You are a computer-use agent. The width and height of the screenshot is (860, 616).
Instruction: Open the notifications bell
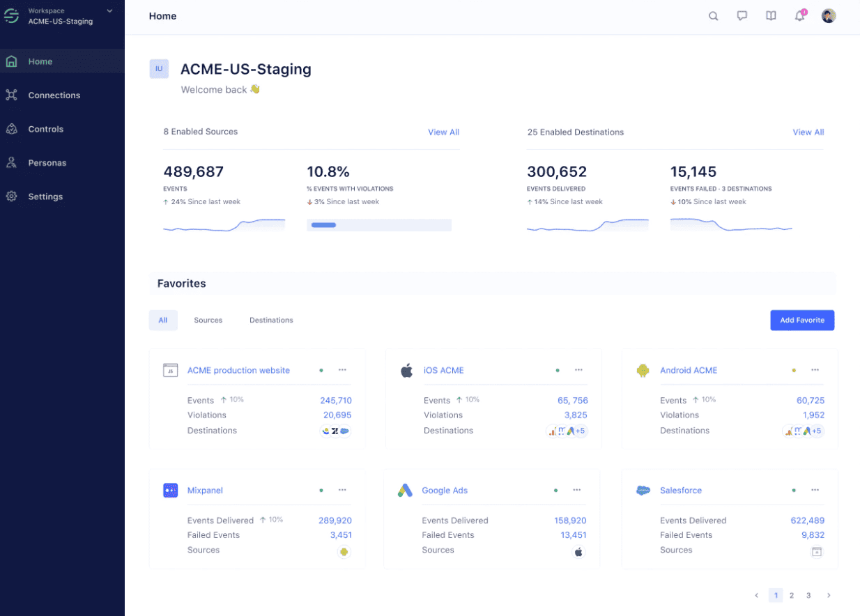(799, 16)
